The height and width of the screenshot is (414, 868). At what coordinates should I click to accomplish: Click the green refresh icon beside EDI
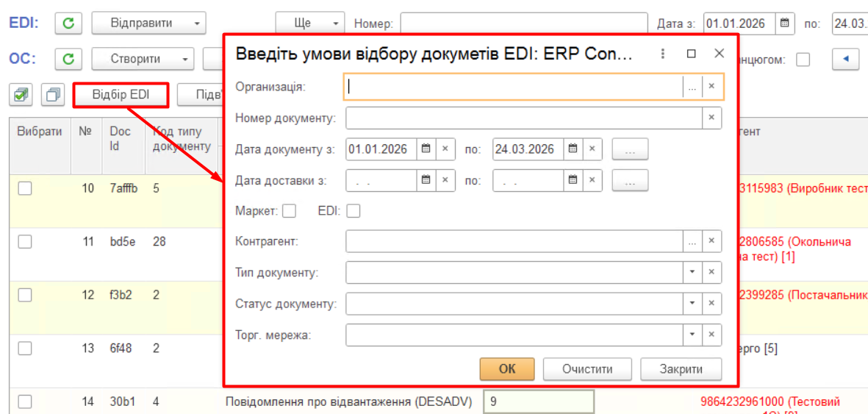click(x=68, y=24)
